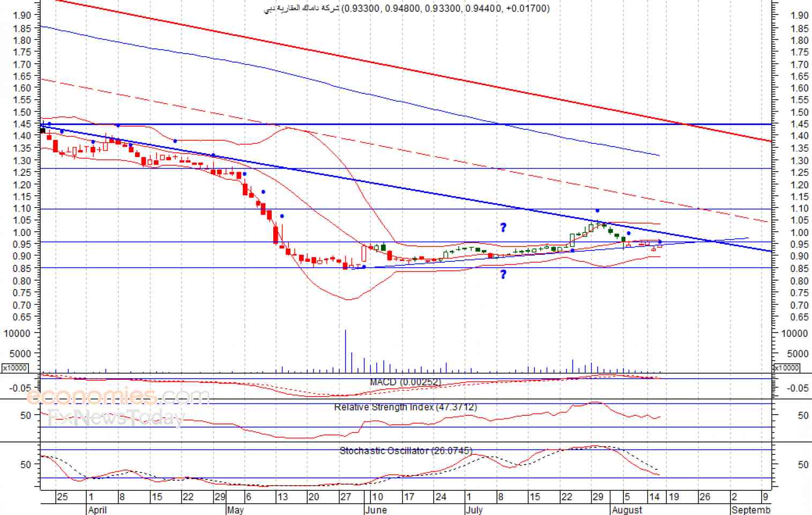Select the August month label on time axis
Screen dimensions: 812x515
click(x=627, y=510)
